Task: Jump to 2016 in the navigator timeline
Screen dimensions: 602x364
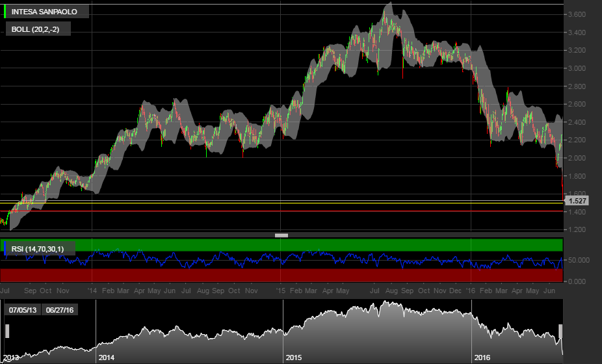Action: [x=482, y=357]
